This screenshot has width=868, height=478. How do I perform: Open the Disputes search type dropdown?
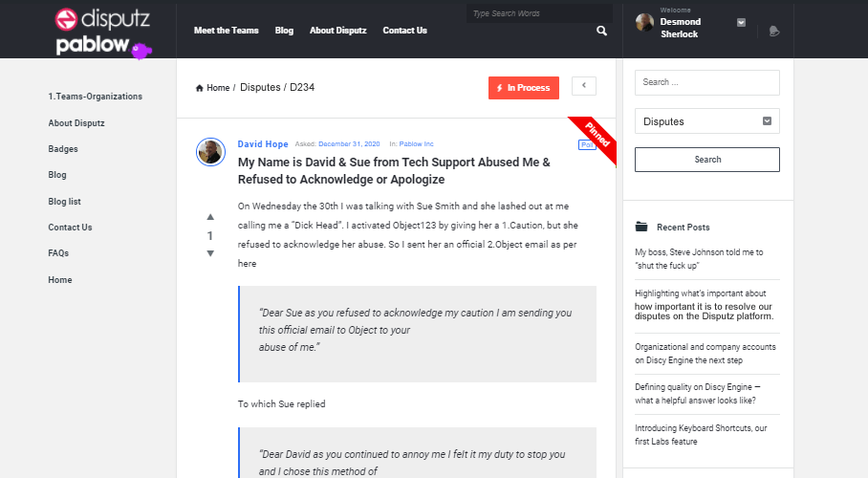tap(706, 121)
